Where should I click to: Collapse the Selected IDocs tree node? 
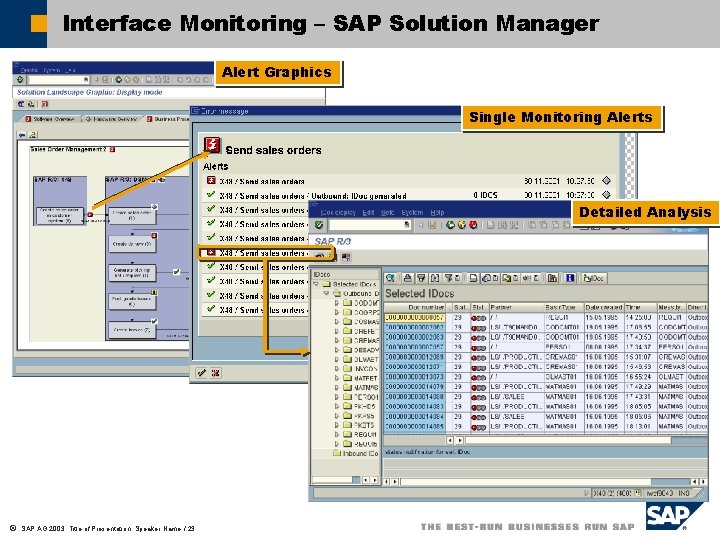click(x=316, y=284)
